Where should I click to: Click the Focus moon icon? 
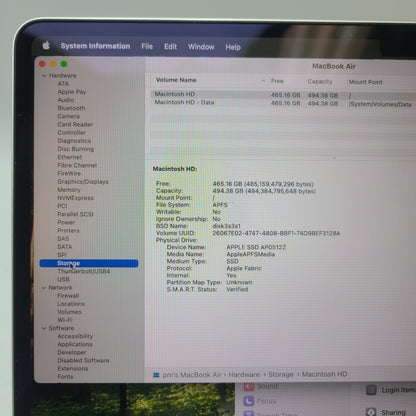point(249,401)
